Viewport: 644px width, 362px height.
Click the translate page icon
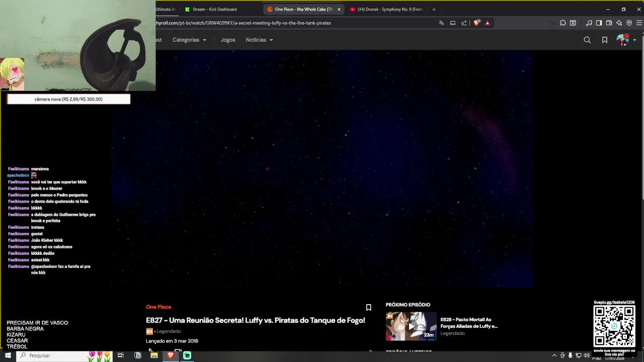(441, 23)
